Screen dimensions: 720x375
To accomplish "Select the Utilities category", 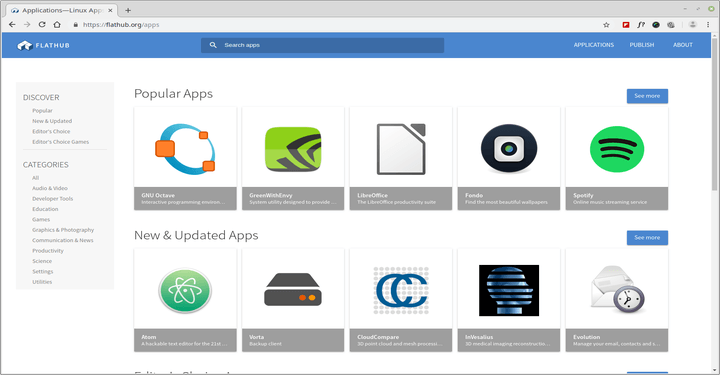I will tap(42, 282).
